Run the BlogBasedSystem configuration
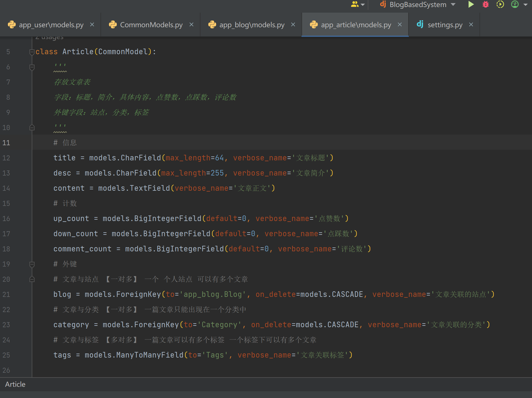Screen dimensions: 532x398 [x=471, y=4]
